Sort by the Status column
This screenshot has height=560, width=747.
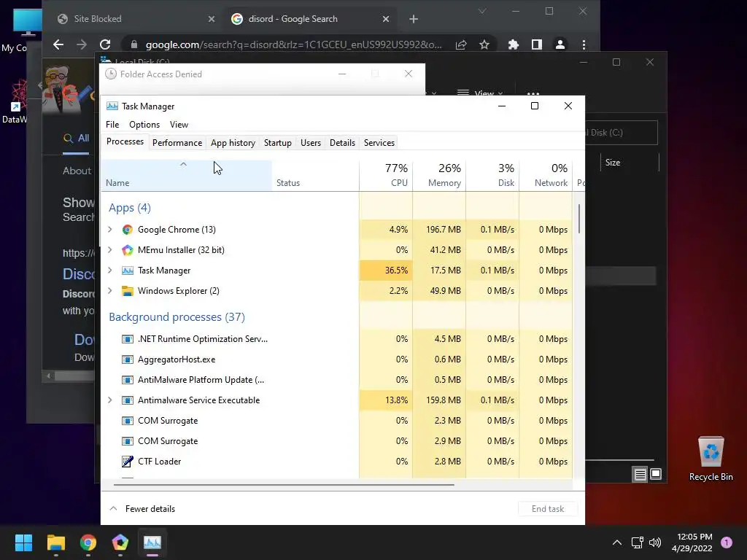pos(315,175)
